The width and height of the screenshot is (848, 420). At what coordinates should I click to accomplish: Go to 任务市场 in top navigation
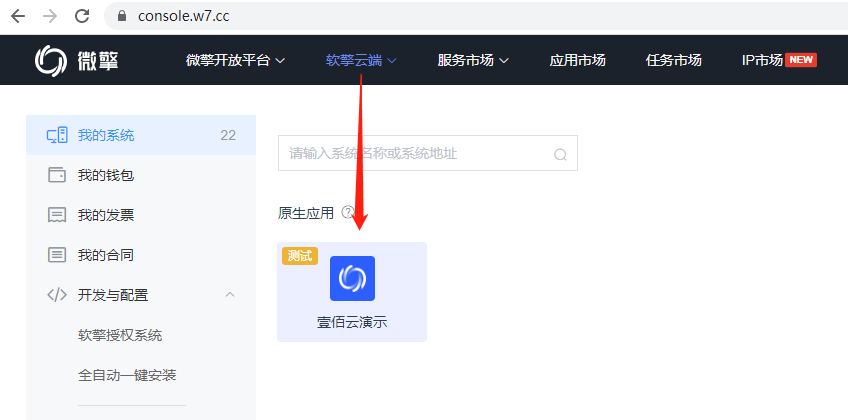click(674, 61)
